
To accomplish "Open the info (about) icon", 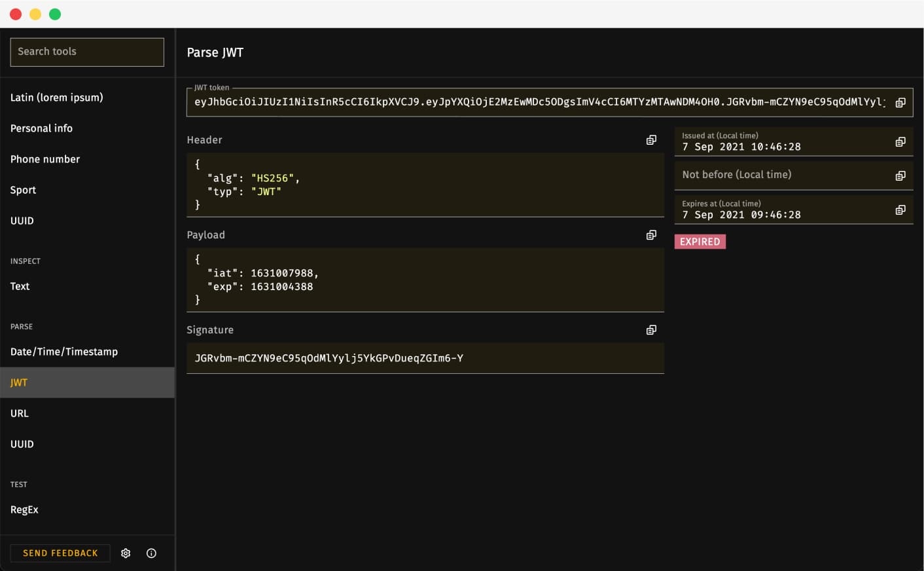I will [151, 553].
